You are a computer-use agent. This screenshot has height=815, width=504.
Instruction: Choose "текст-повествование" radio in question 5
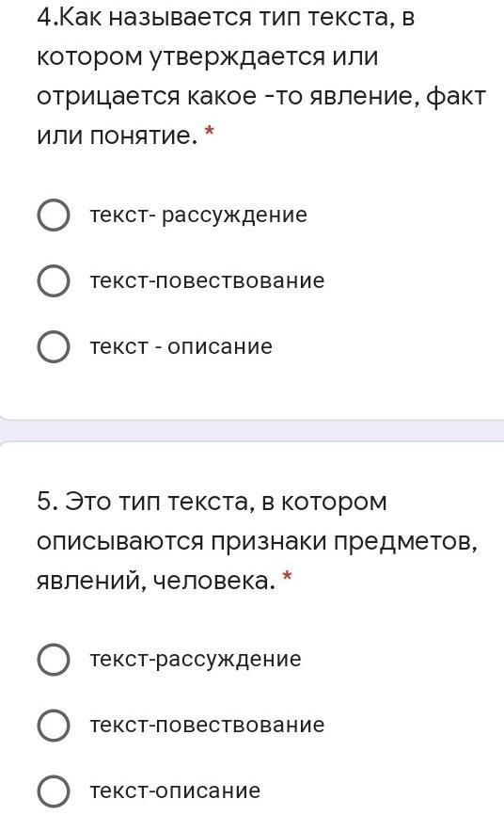[x=54, y=725]
